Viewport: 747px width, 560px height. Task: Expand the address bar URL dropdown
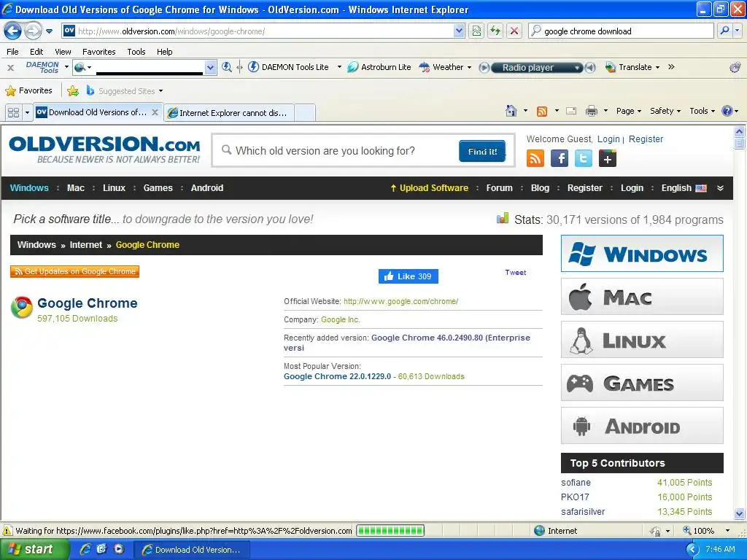tap(459, 31)
